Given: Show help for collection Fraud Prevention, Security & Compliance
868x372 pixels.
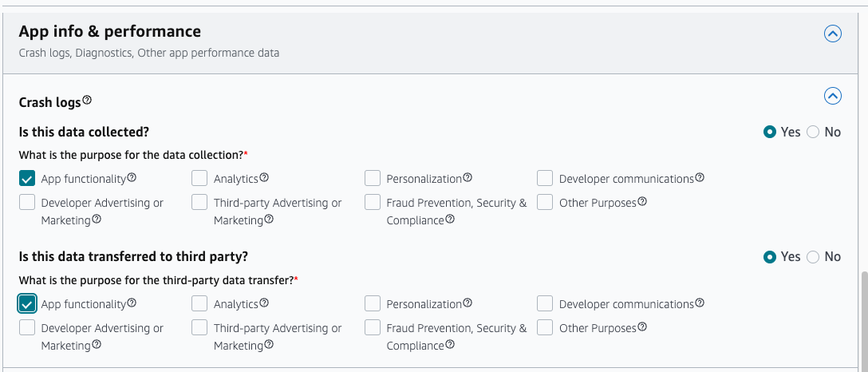Looking at the screenshot, I should click(x=450, y=220).
